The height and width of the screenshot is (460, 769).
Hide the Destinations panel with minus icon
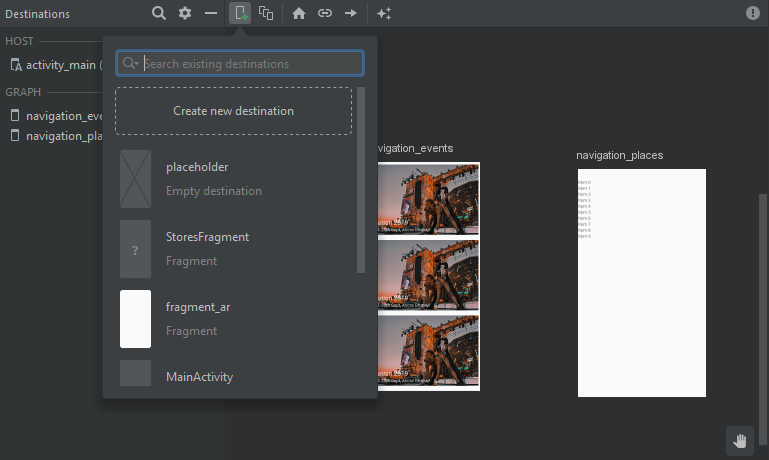[210, 13]
